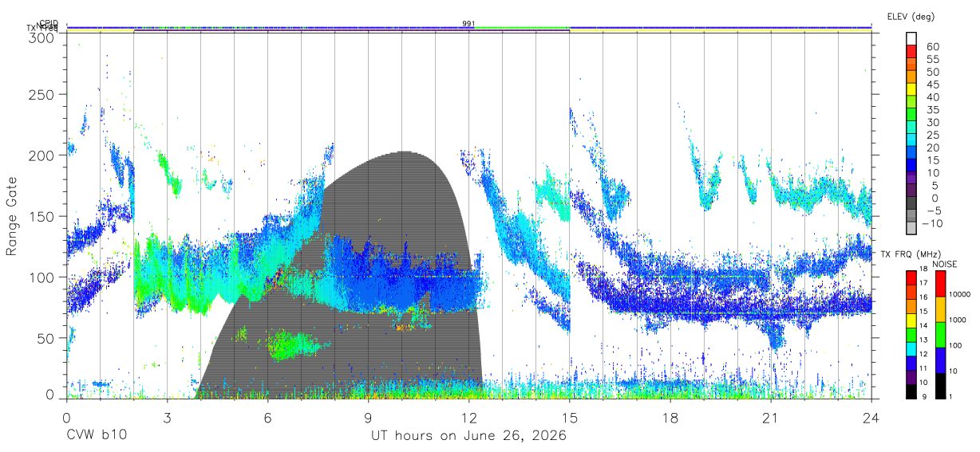Click the '18' tick on UT hours axis
This screenshot has width=980, height=452.
coord(670,417)
